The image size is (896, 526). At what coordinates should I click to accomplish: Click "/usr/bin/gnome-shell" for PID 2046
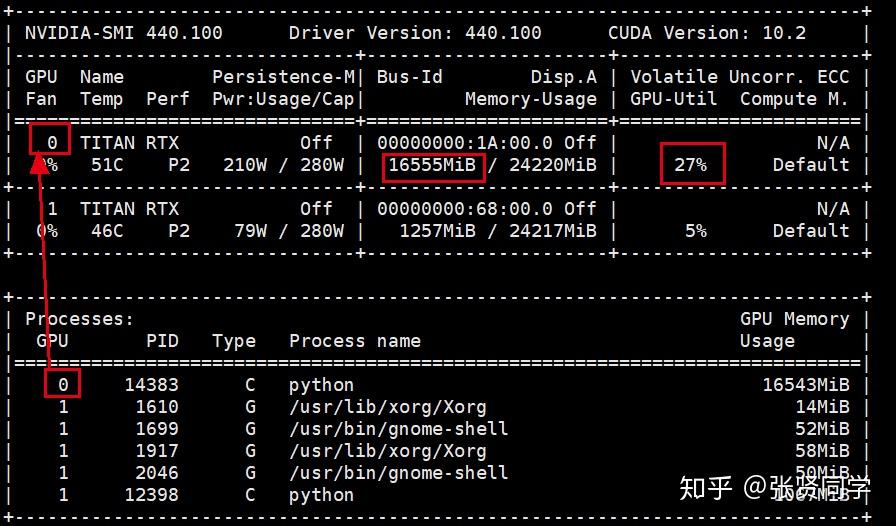tap(399, 473)
